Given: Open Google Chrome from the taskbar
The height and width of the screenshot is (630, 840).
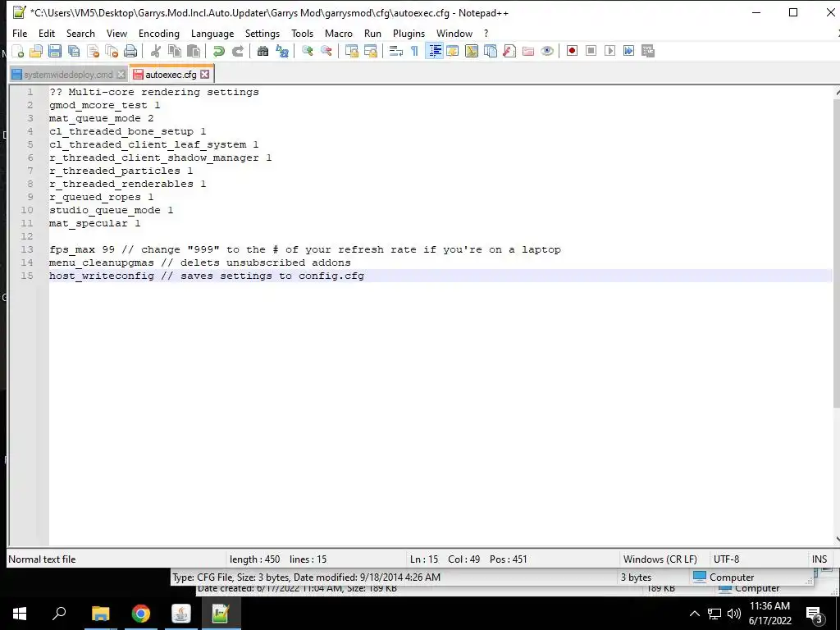Looking at the screenshot, I should 141,614.
